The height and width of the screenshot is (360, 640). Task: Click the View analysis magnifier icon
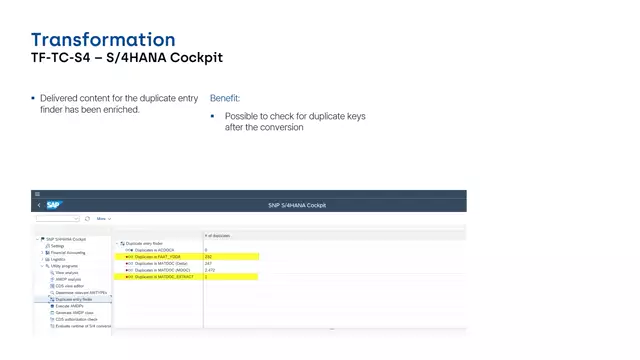pyautogui.click(x=52, y=273)
